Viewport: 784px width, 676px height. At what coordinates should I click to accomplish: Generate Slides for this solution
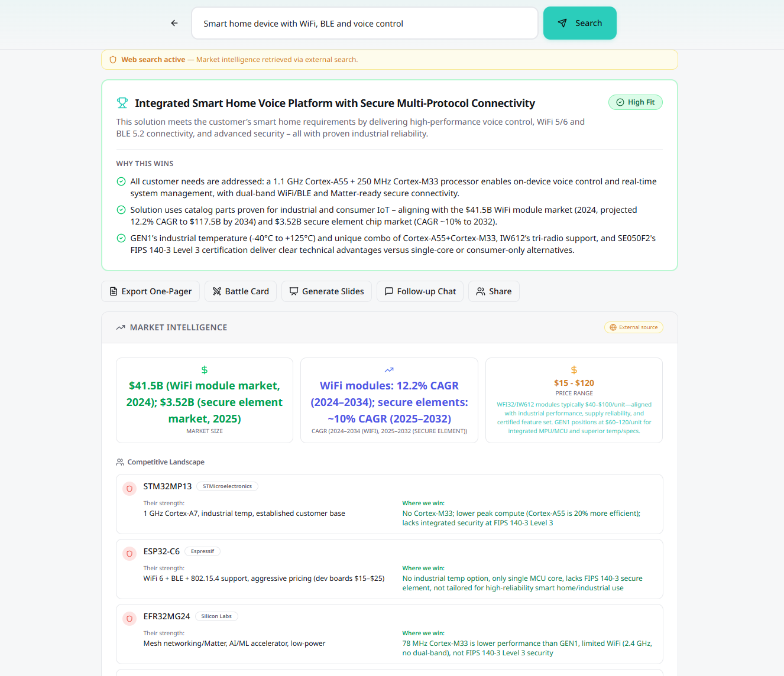pos(327,291)
